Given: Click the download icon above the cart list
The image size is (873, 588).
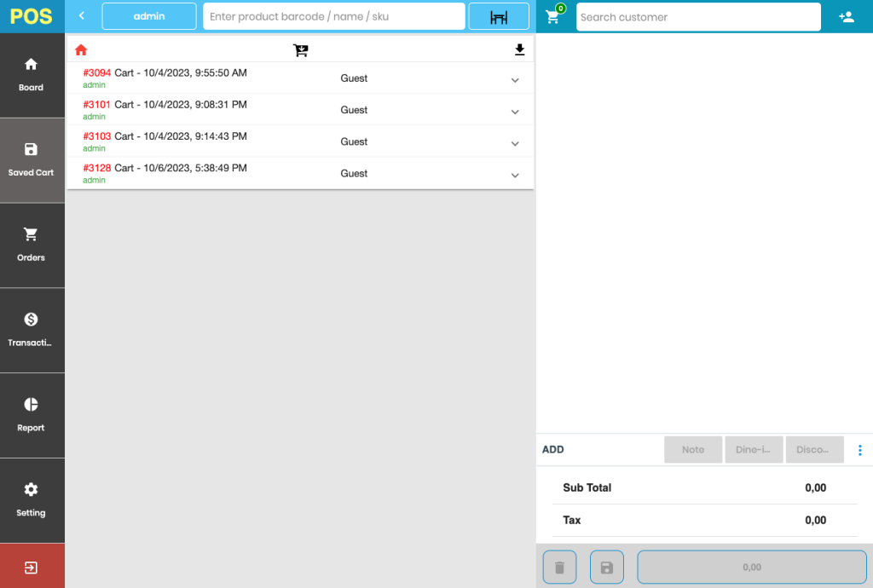Looking at the screenshot, I should point(519,50).
